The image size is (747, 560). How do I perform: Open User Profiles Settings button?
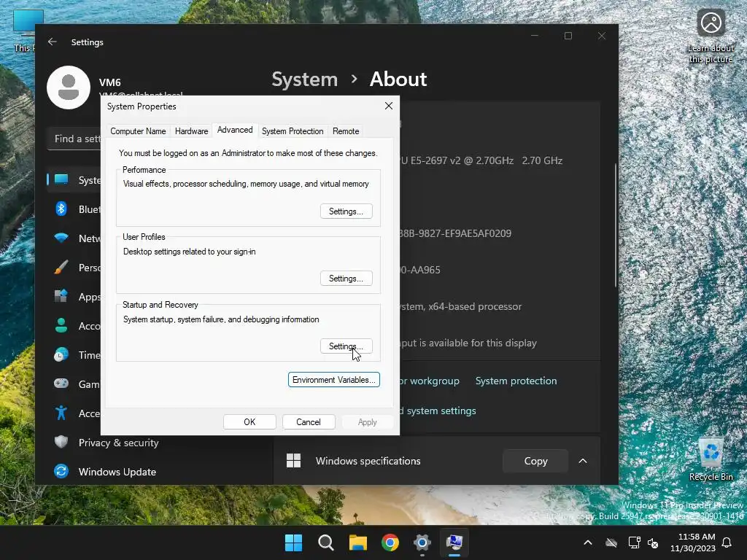(346, 279)
